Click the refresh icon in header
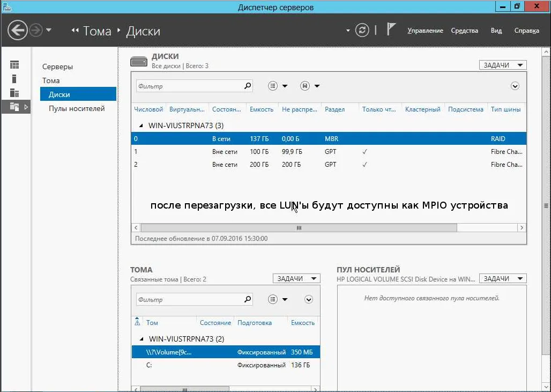The image size is (551, 392). [362, 30]
